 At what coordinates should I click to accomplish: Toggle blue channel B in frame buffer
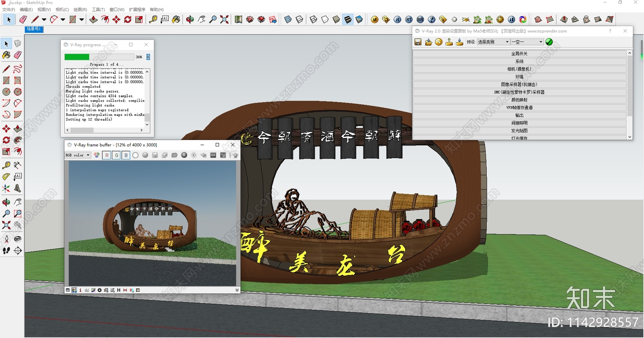[126, 155]
